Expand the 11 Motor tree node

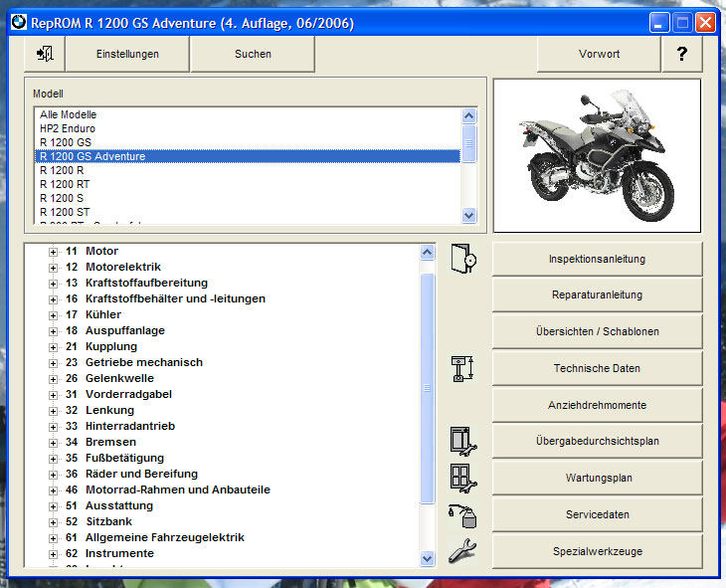point(54,252)
